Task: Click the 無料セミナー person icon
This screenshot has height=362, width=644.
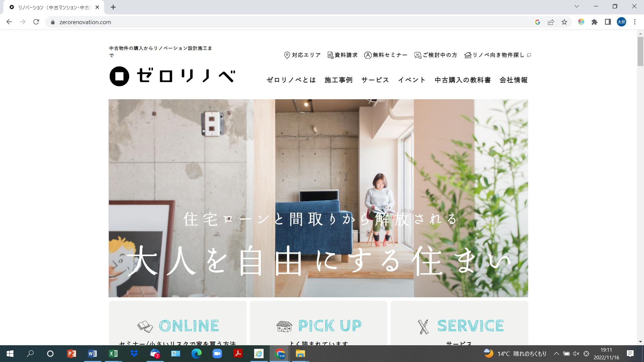Action: click(368, 55)
